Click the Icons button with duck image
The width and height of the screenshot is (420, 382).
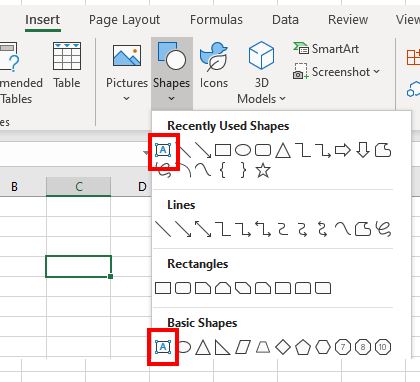click(214, 65)
